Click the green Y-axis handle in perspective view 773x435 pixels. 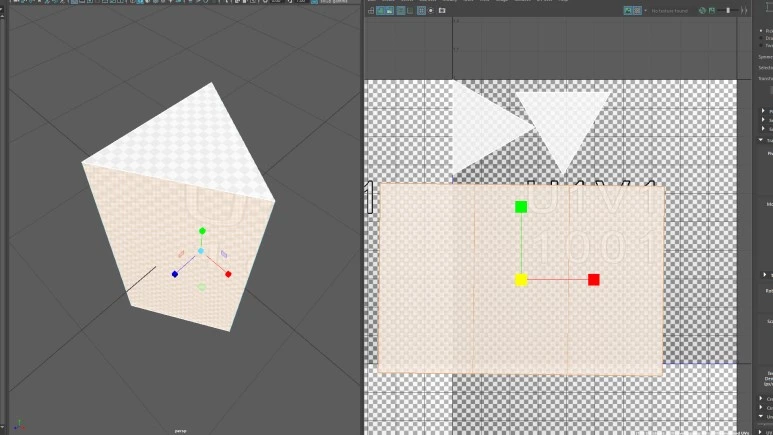click(202, 231)
